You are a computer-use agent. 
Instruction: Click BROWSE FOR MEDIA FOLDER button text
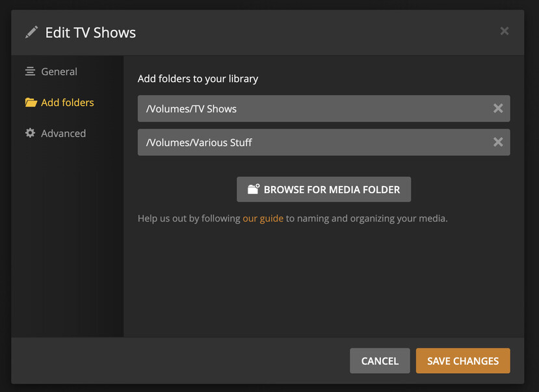[x=332, y=190]
